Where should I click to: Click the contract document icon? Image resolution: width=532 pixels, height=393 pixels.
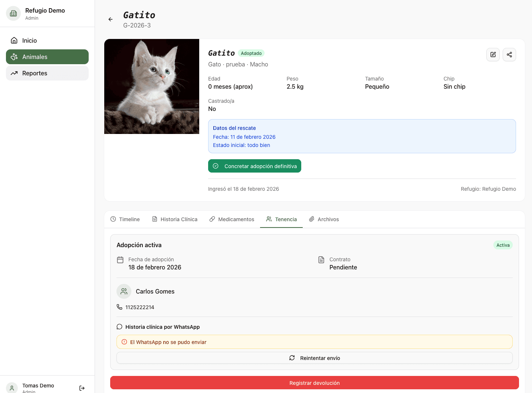coord(321,260)
